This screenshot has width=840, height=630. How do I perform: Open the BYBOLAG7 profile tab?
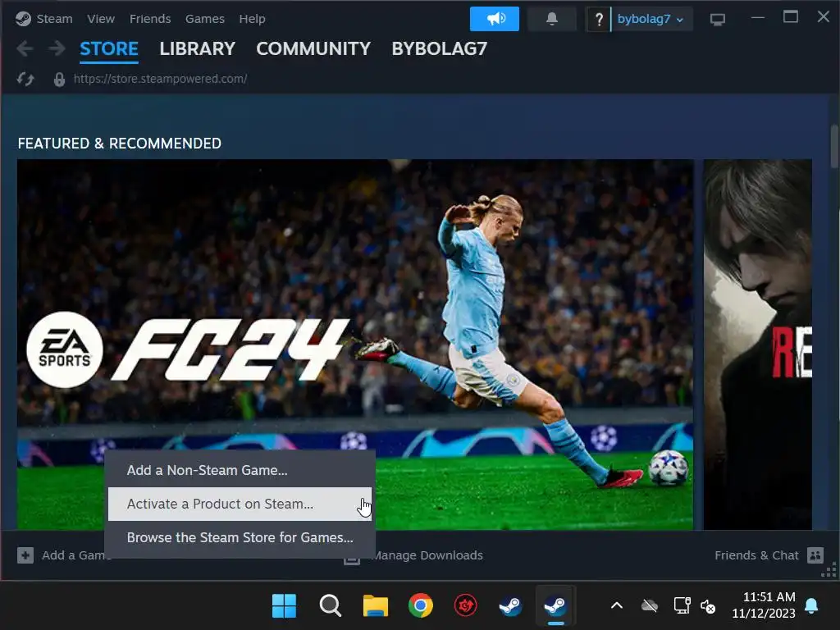pos(440,48)
